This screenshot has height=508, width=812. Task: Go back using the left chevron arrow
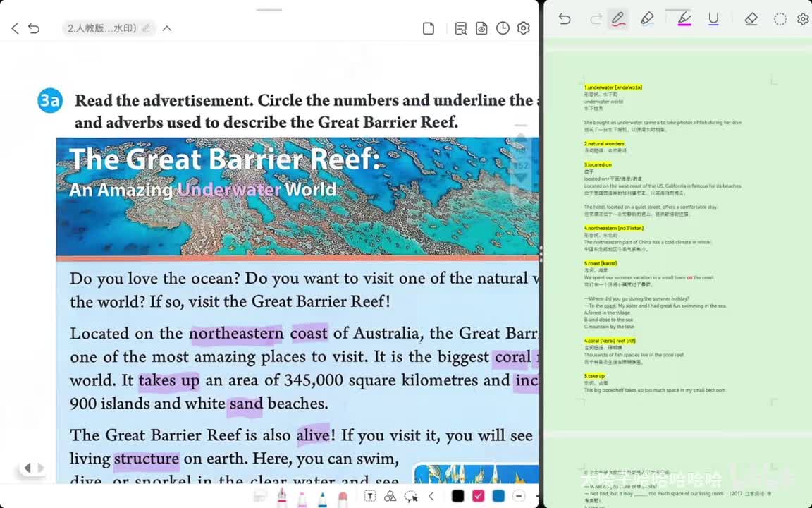pyautogui.click(x=15, y=28)
